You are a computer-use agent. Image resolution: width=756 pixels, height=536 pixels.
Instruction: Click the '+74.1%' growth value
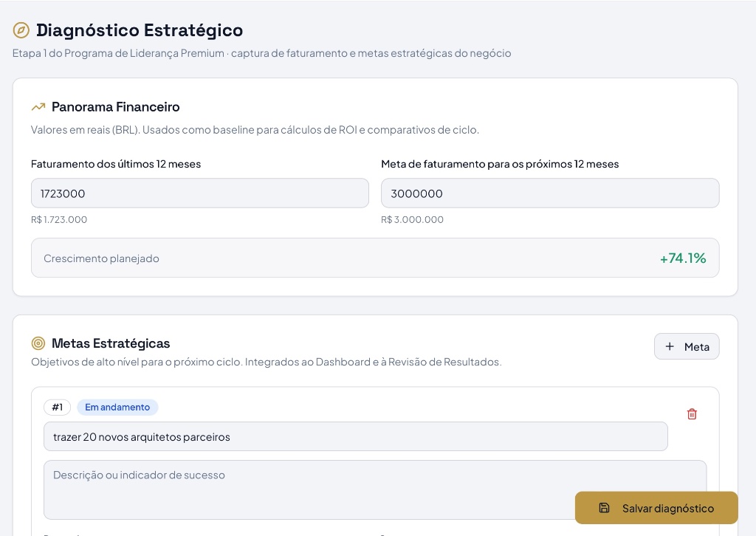pos(683,258)
